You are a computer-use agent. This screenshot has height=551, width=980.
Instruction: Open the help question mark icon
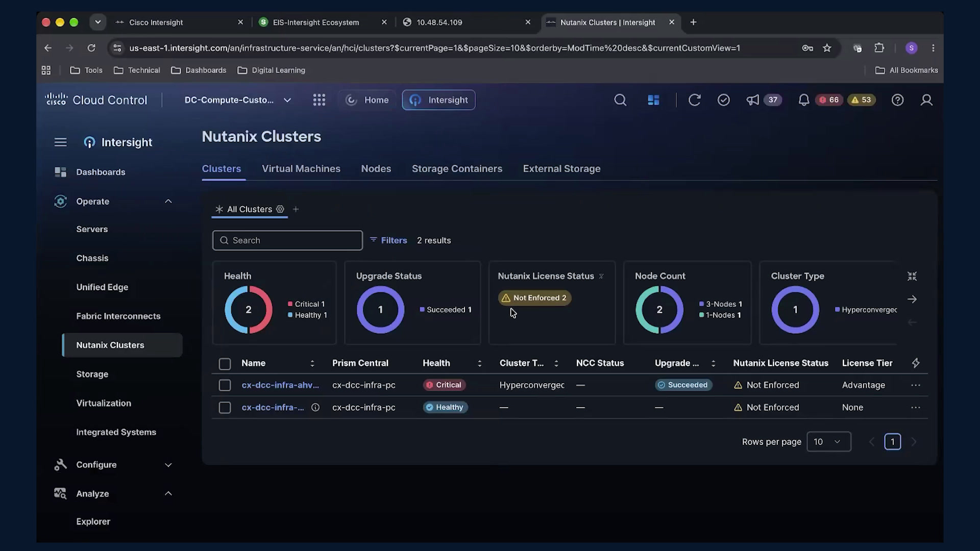(897, 100)
